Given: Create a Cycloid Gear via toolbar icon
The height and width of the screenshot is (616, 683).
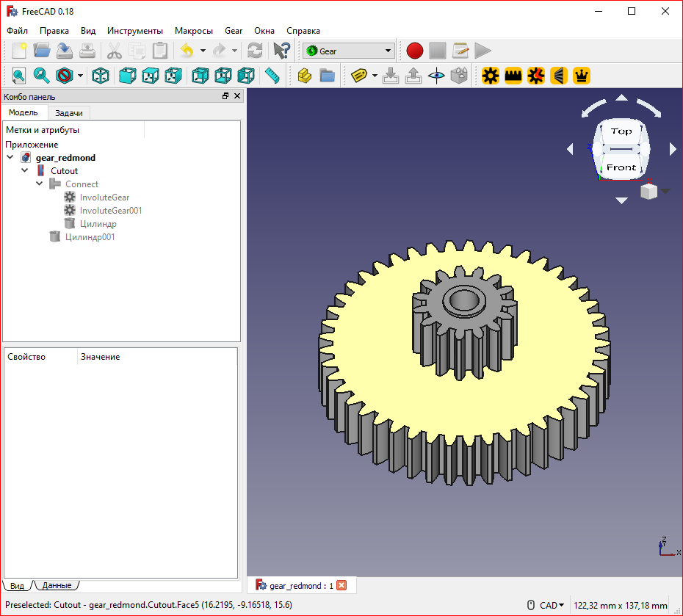Looking at the screenshot, I should [536, 75].
